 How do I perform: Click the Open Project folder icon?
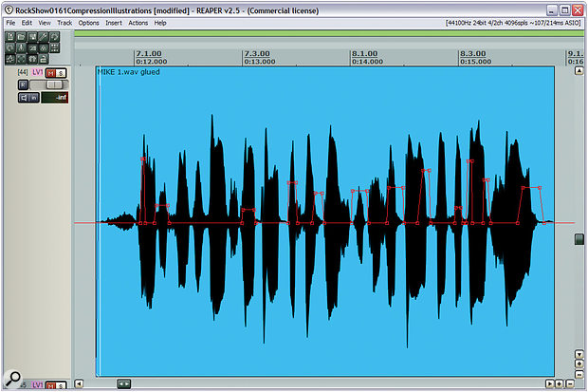click(22, 36)
